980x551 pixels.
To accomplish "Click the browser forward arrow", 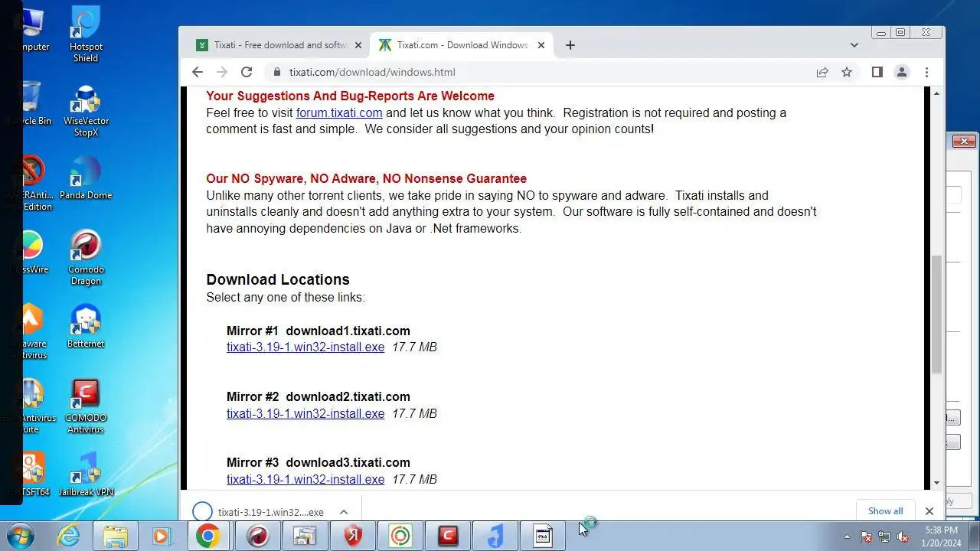I will point(222,72).
